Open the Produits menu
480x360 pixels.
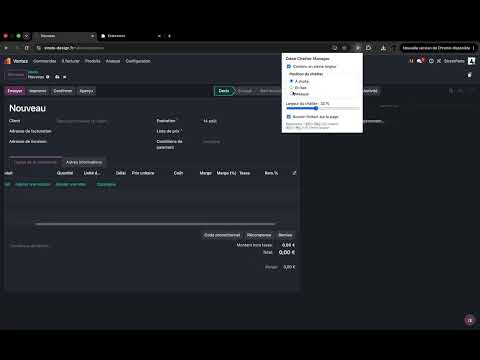(x=93, y=61)
